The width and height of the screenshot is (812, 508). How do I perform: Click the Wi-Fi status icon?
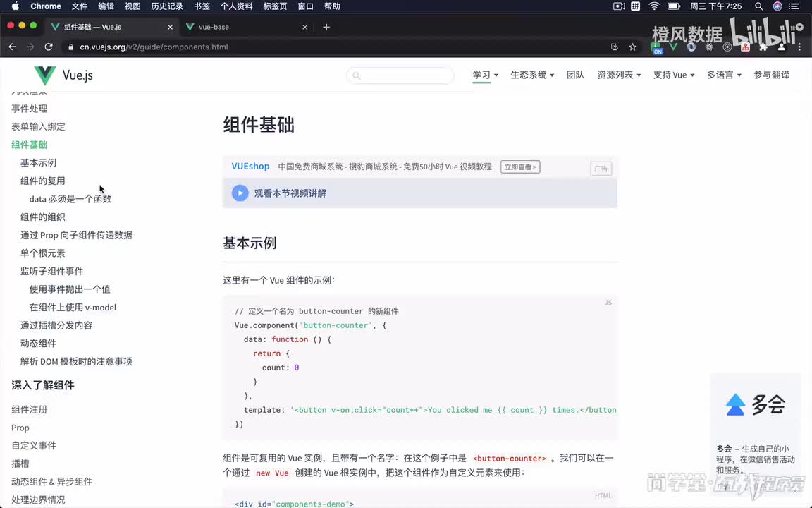pos(654,6)
